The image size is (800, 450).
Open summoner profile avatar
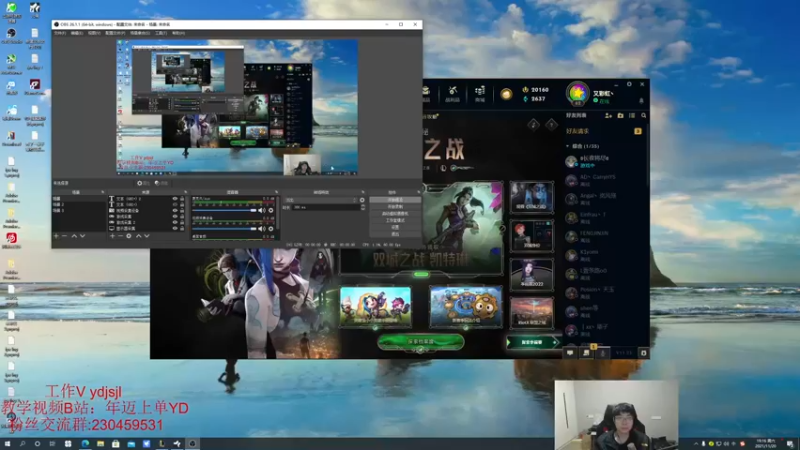coord(577,93)
